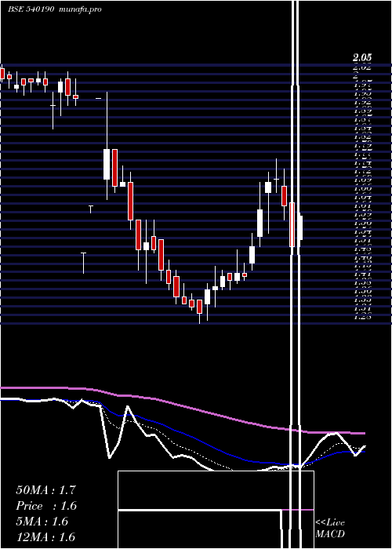The image size is (392, 549).
Task: Click the 2.05 price axis label
Action: 362,57
